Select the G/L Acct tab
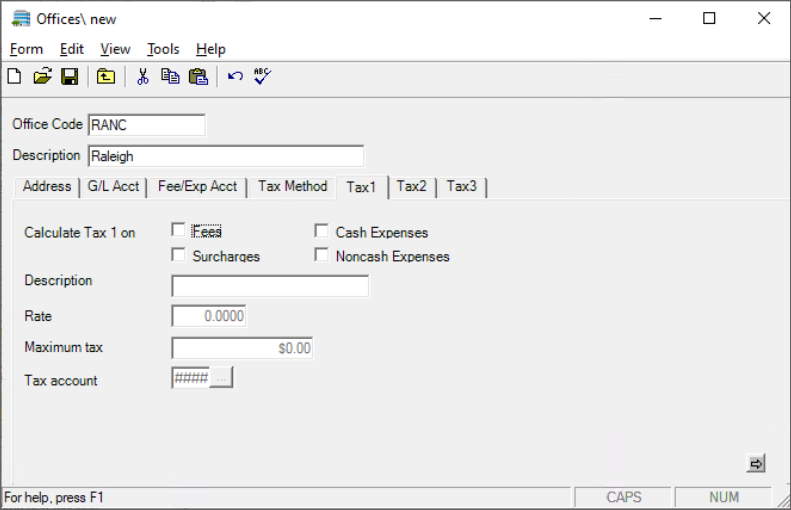This screenshot has height=510, width=791. click(113, 187)
